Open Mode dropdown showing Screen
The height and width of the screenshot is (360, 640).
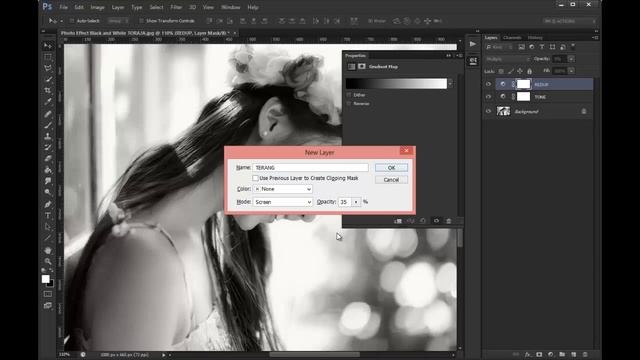coord(282,202)
